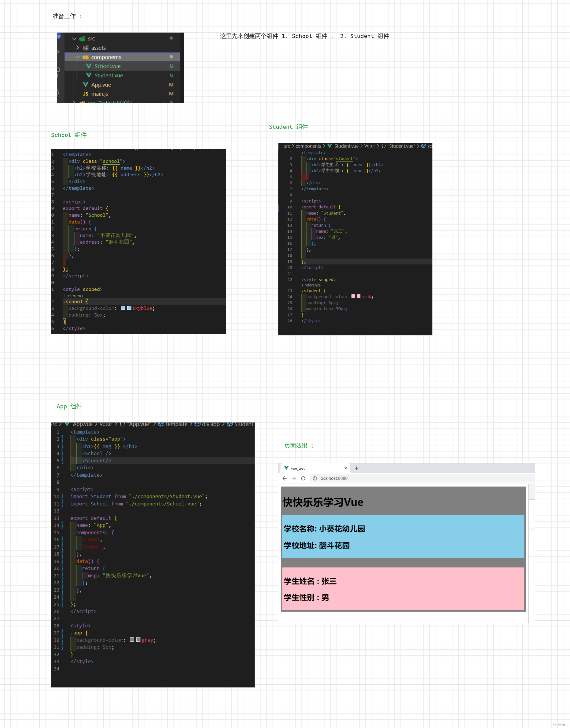Click 'import Student from' line in App.vue
The width and height of the screenshot is (570, 728).
139,496
